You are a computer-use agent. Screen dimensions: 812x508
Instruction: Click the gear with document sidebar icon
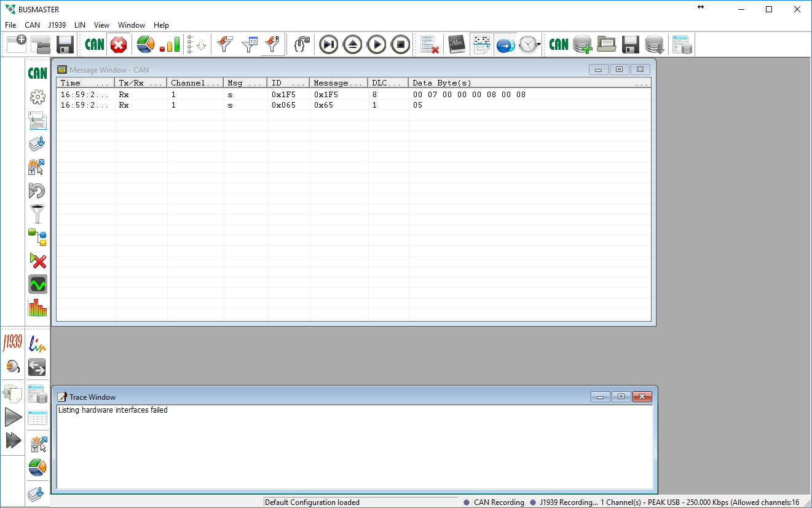(x=13, y=393)
